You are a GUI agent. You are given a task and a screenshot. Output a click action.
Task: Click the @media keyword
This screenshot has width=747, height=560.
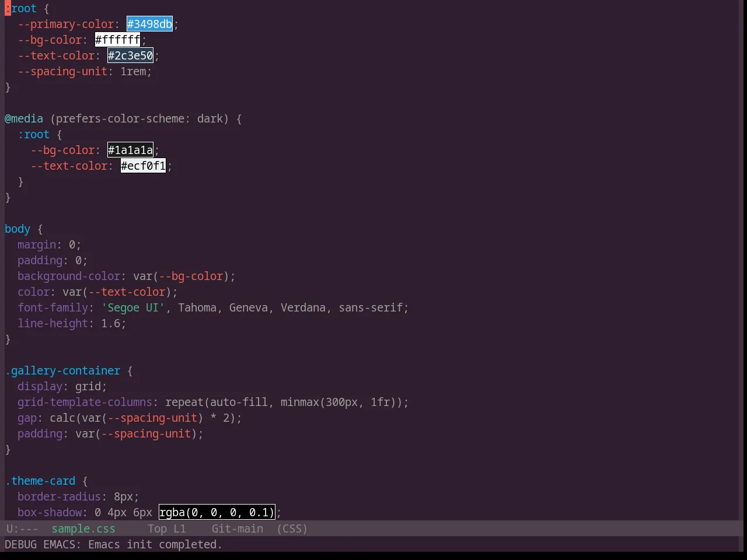pyautogui.click(x=24, y=118)
